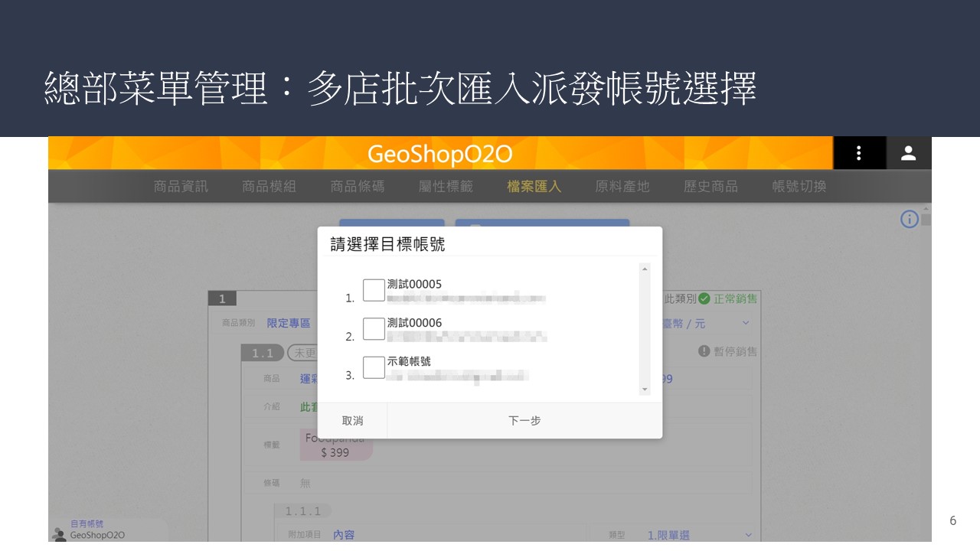The image size is (980, 551).
Task: Click the user profile icon
Action: coord(908,153)
